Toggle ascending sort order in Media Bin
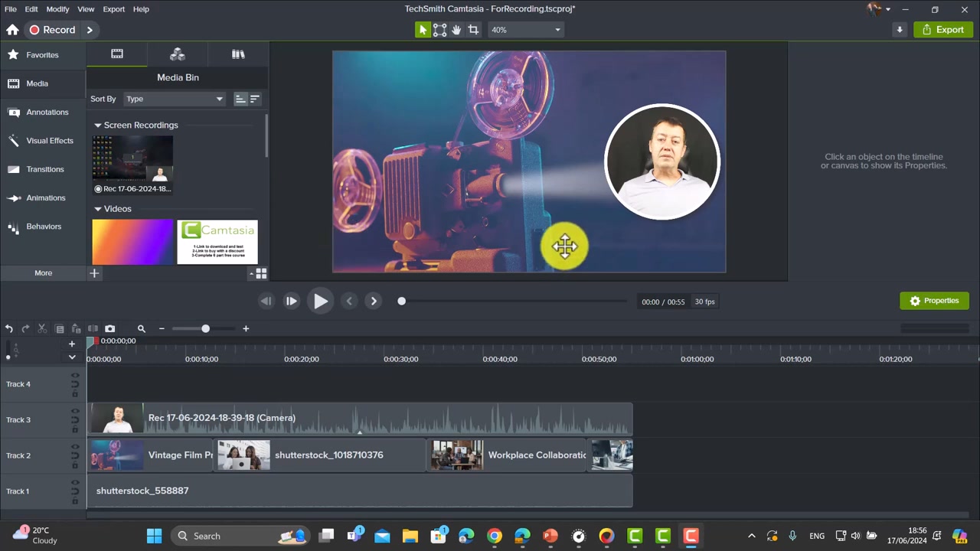The image size is (980, 551). (240, 99)
